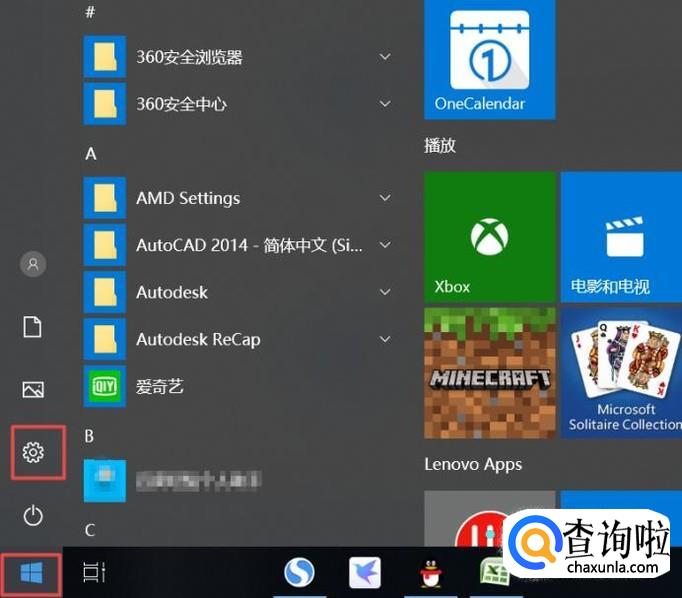This screenshot has height=598, width=682.
Task: Open Task View on the taskbar
Action: [94, 572]
